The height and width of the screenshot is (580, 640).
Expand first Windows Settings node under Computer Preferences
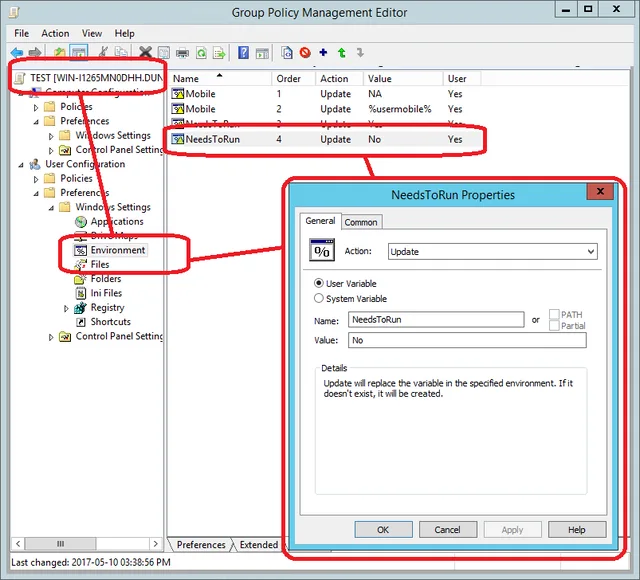(x=51, y=136)
